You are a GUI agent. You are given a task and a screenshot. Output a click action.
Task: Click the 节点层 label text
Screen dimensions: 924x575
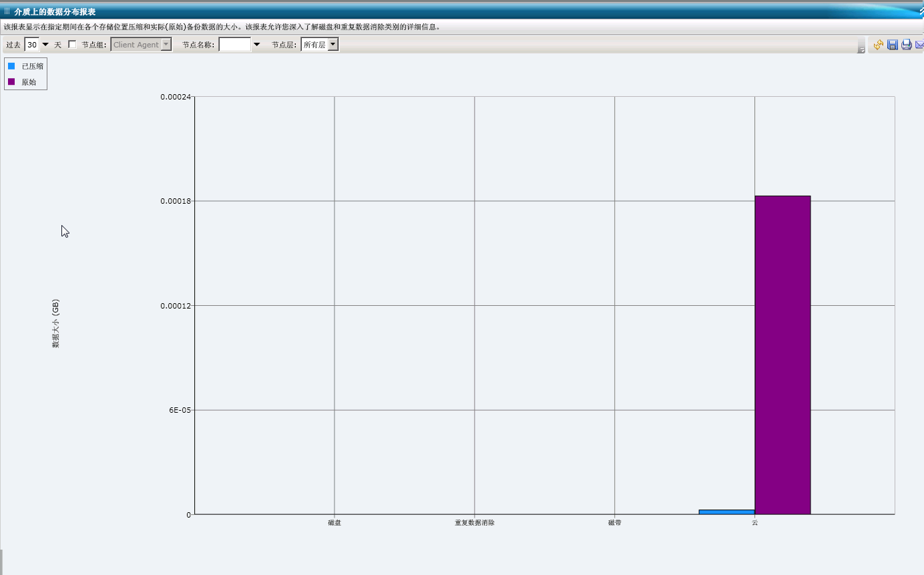pos(284,45)
